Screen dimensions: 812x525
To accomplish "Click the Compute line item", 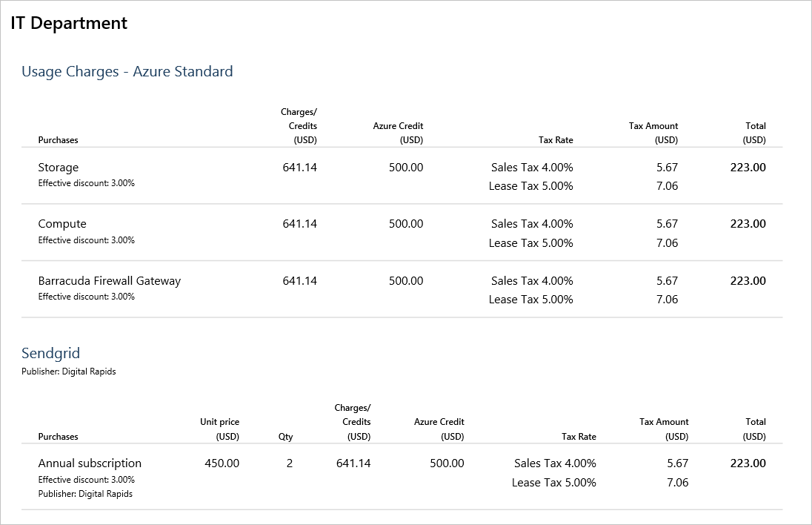I will pyautogui.click(x=61, y=223).
